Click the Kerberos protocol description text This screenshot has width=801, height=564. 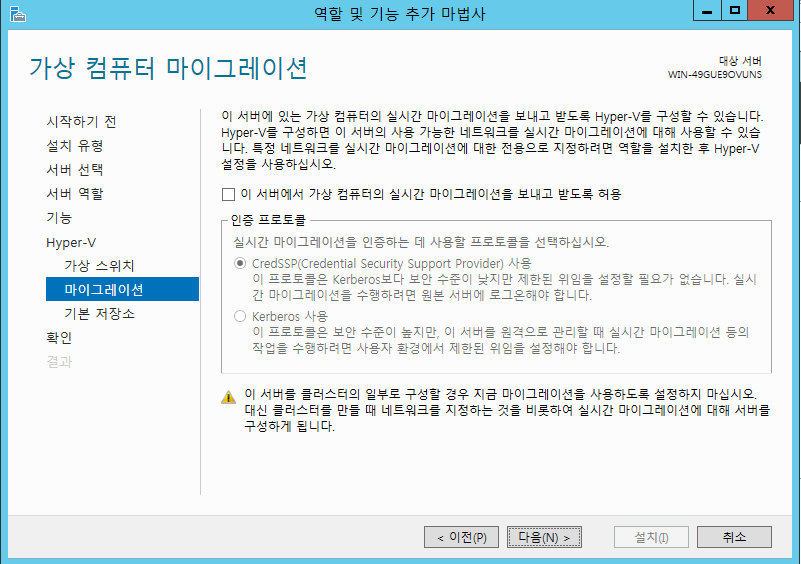point(501,340)
